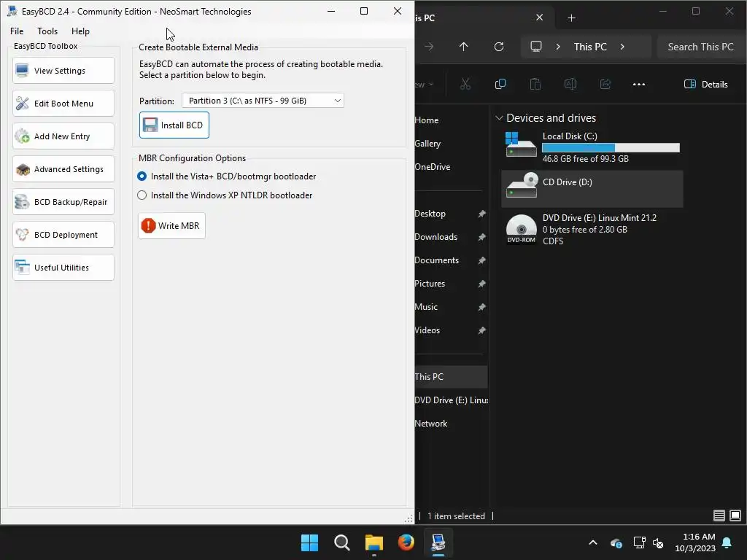Add a new tab in File Explorer
Screen dimensions: 747x560
tap(572, 18)
